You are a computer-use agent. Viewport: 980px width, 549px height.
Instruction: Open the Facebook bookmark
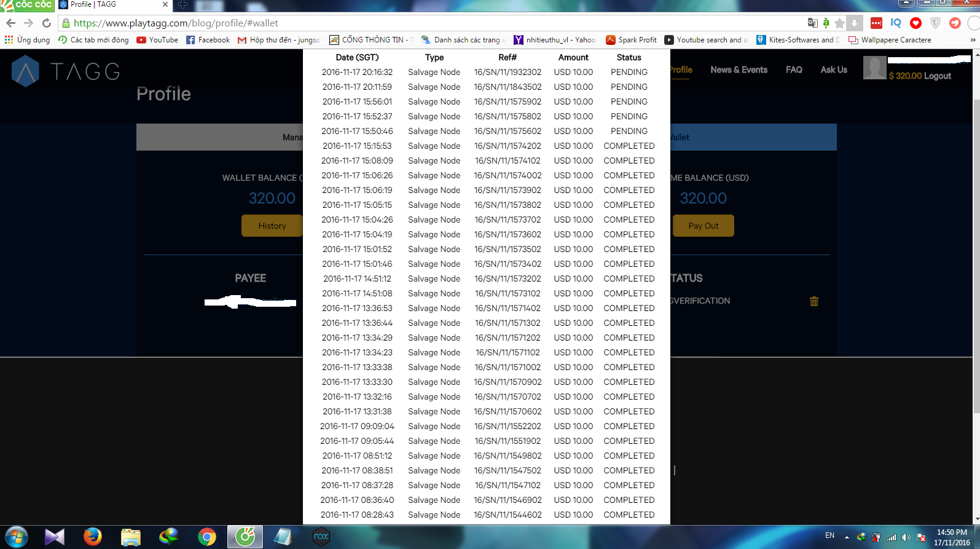pyautogui.click(x=208, y=40)
